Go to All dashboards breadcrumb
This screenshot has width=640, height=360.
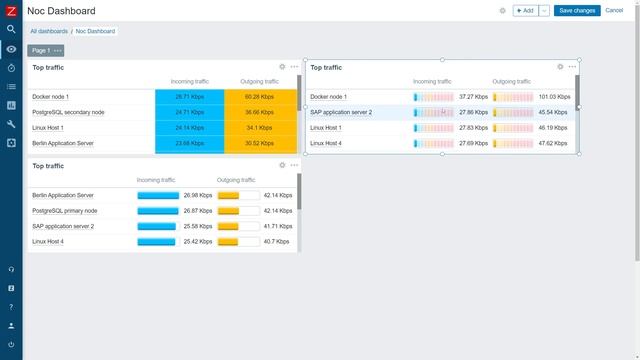coord(49,31)
